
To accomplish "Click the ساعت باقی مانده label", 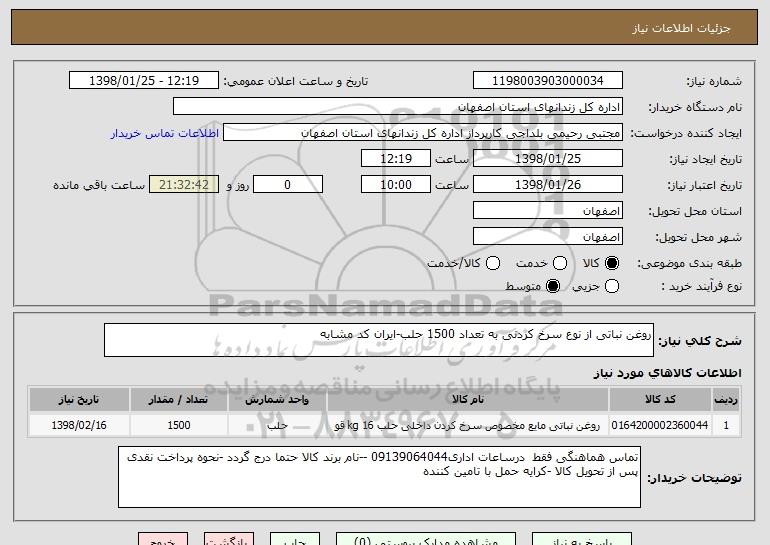I will click(99, 185).
